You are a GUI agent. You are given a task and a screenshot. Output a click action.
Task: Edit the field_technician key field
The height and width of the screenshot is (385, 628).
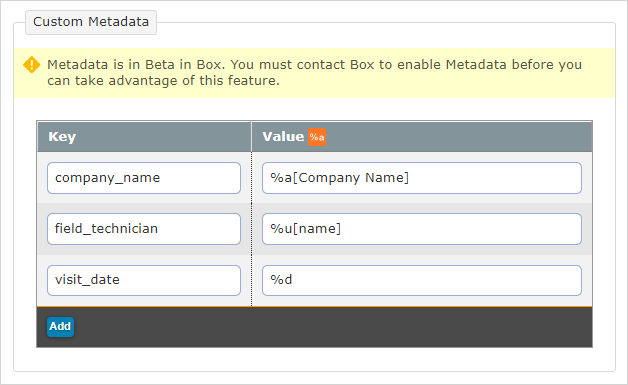144,229
